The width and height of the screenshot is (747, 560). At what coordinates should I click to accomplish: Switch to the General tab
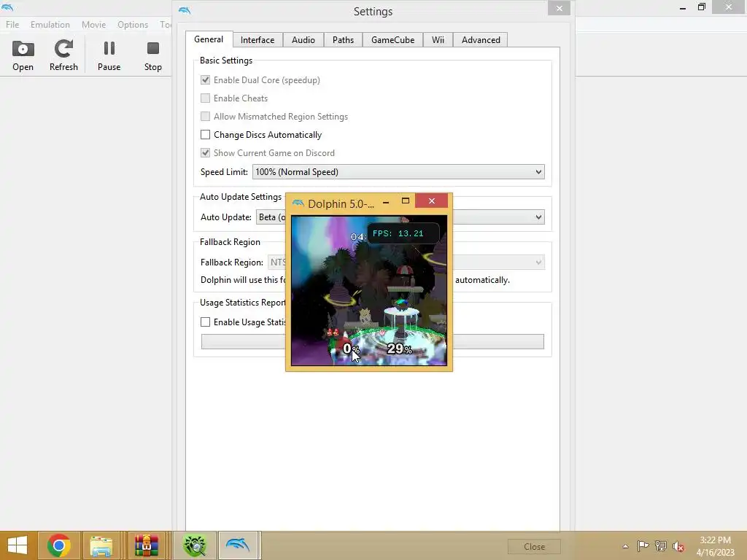[x=209, y=39]
